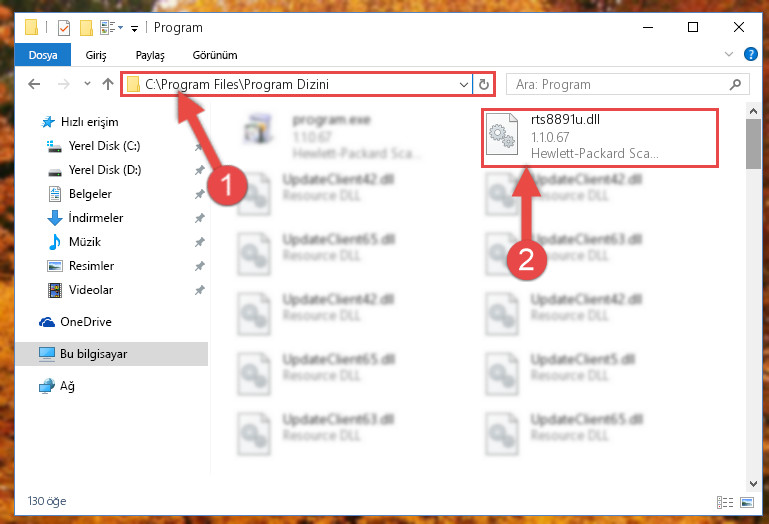Image resolution: width=769 pixels, height=524 pixels.
Task: Click the Back navigation arrow
Action: coord(34,84)
